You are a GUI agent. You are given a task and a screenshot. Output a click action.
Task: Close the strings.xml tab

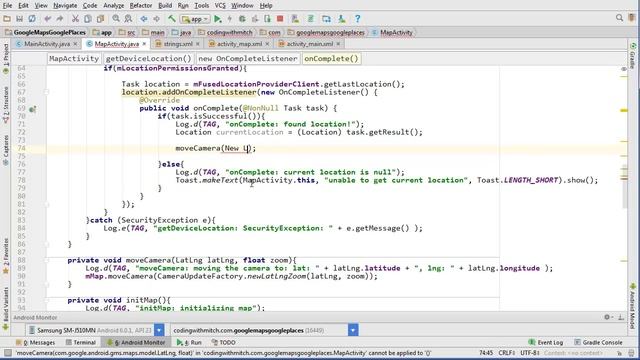pyautogui.click(x=198, y=44)
